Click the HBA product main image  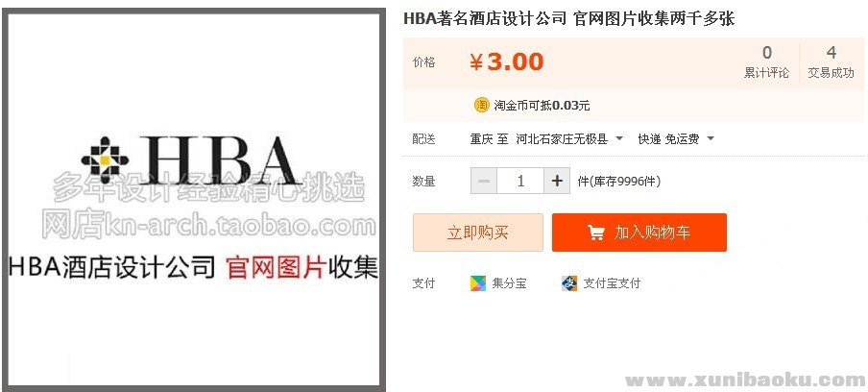[193, 199]
